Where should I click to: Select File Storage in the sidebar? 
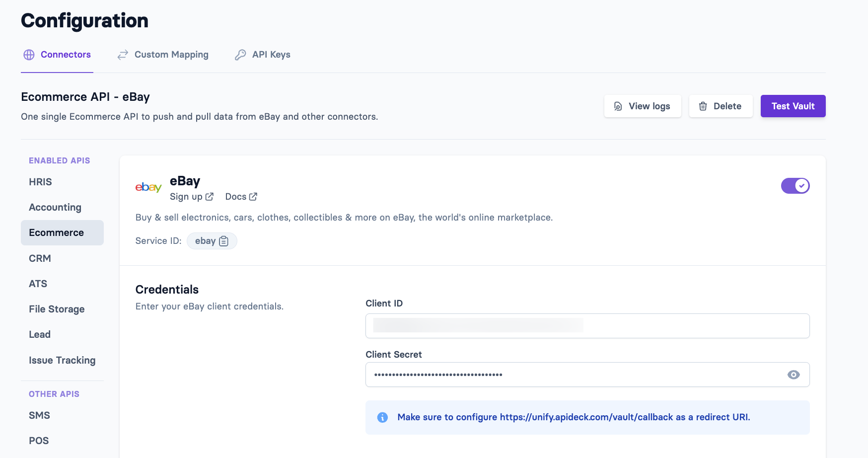56,309
